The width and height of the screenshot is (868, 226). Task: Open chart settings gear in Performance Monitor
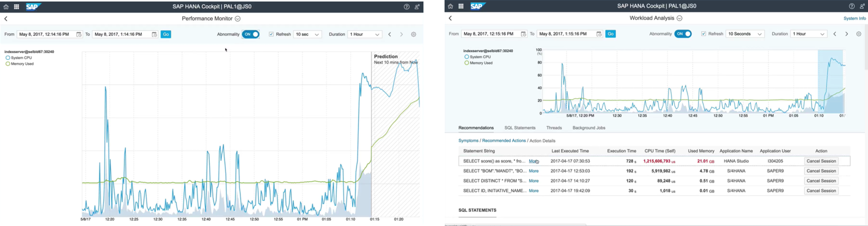tap(414, 34)
